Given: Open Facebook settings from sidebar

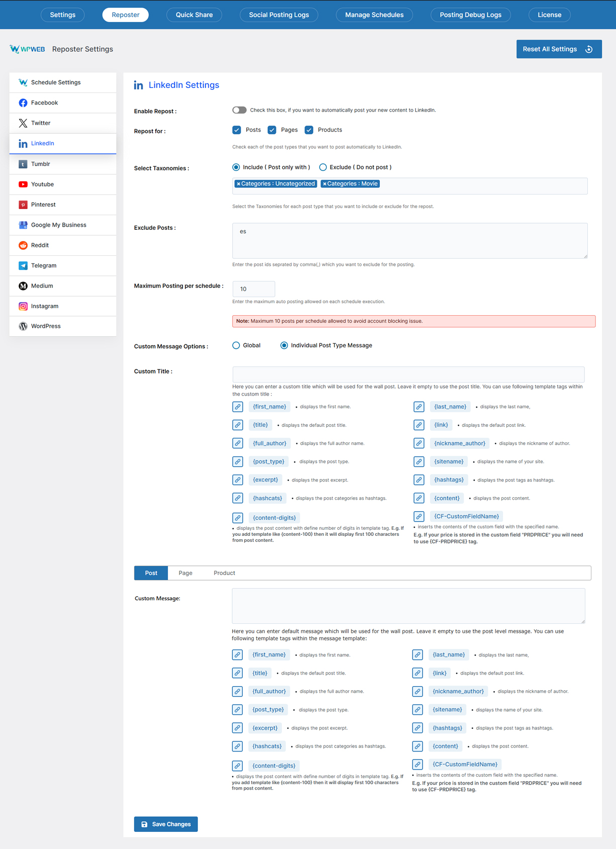Looking at the screenshot, I should 44,103.
